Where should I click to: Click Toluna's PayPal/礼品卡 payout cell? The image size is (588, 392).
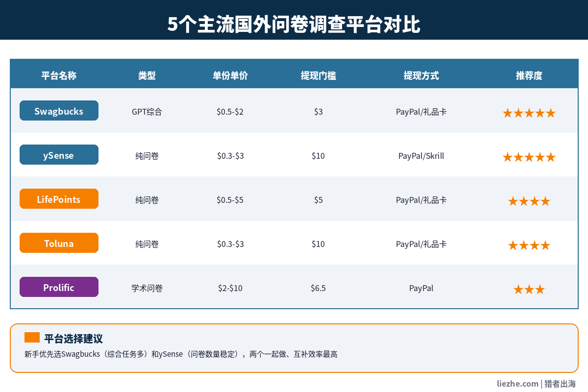pyautogui.click(x=421, y=244)
